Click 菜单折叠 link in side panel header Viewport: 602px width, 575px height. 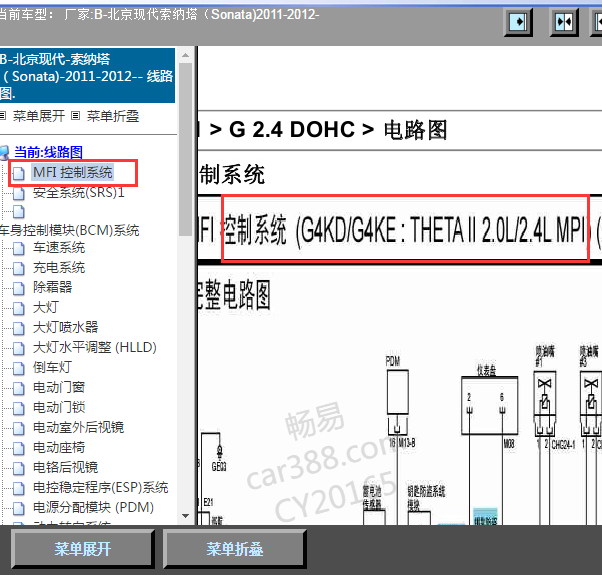coord(113,116)
